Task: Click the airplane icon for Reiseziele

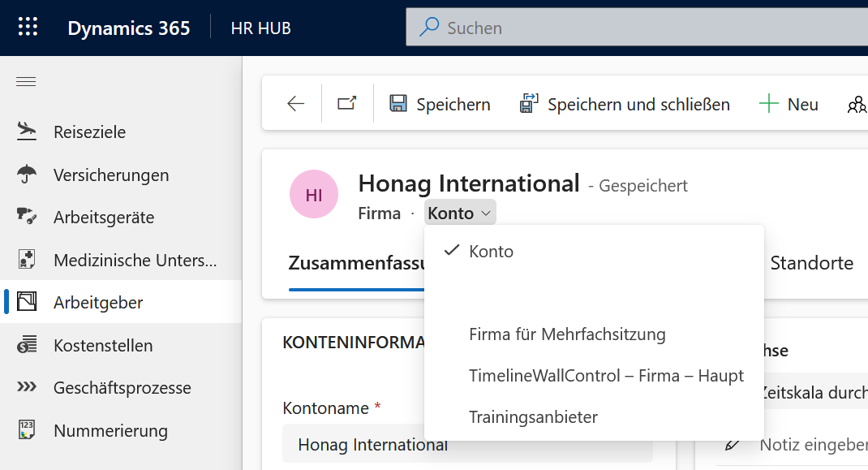Action: (x=27, y=132)
